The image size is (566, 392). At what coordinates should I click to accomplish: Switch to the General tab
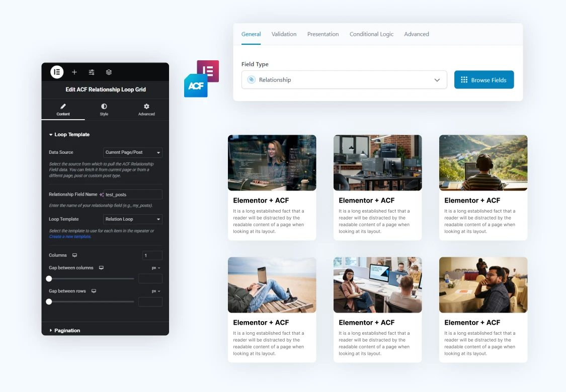click(251, 34)
